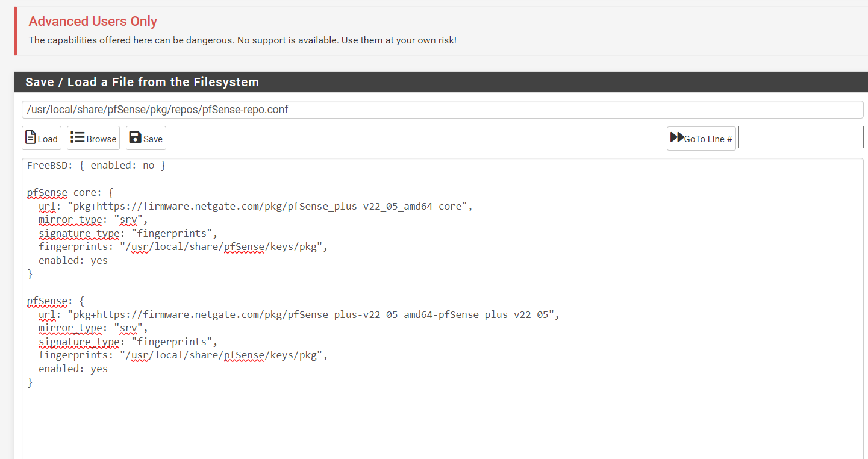The width and height of the screenshot is (868, 459).
Task: Click the url line ending in amd64-core
Action: pyautogui.click(x=255, y=206)
